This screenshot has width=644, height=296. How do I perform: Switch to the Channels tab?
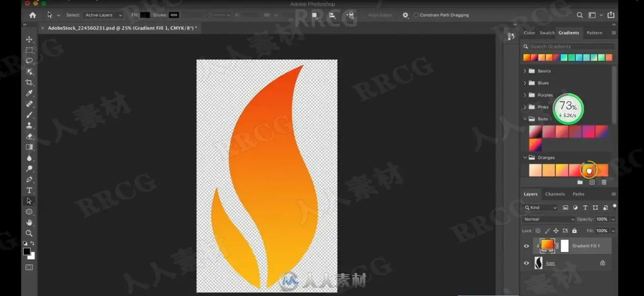tap(555, 194)
